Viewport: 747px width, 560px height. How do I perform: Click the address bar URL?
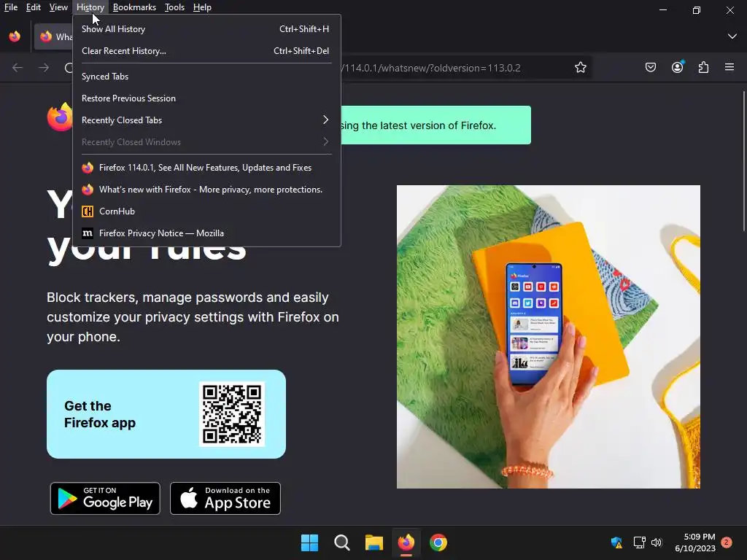[x=432, y=68]
